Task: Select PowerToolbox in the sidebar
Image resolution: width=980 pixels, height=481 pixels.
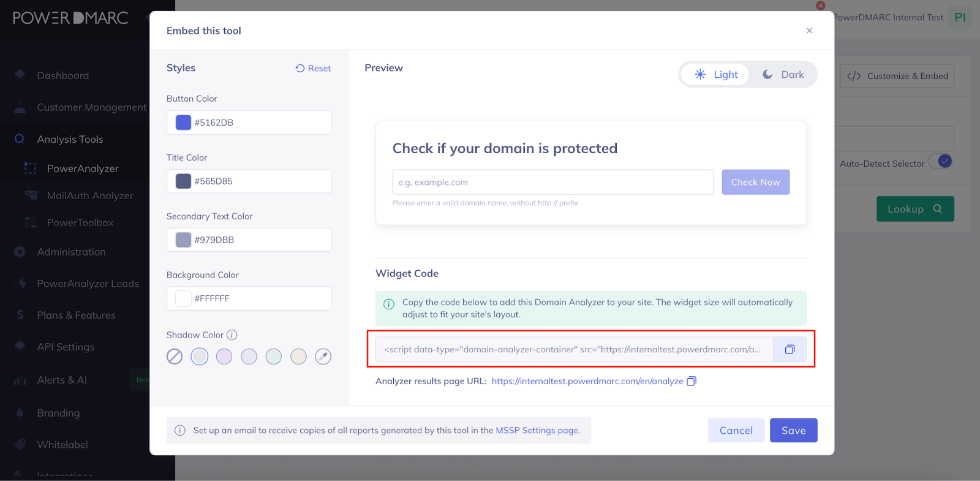Action: coord(80,222)
